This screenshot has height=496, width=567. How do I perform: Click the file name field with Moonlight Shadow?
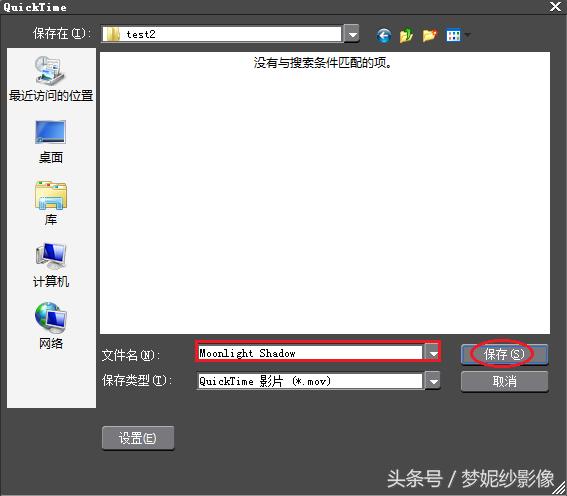pos(310,352)
